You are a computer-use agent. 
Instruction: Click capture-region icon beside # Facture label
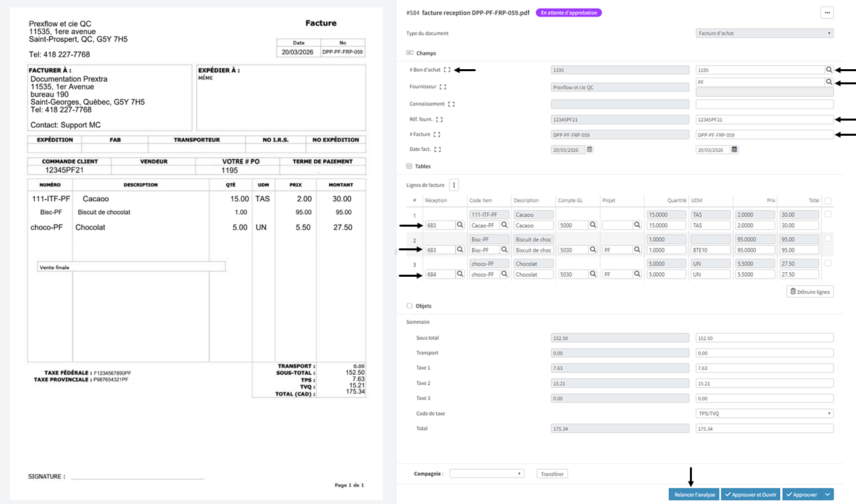pyautogui.click(x=437, y=134)
